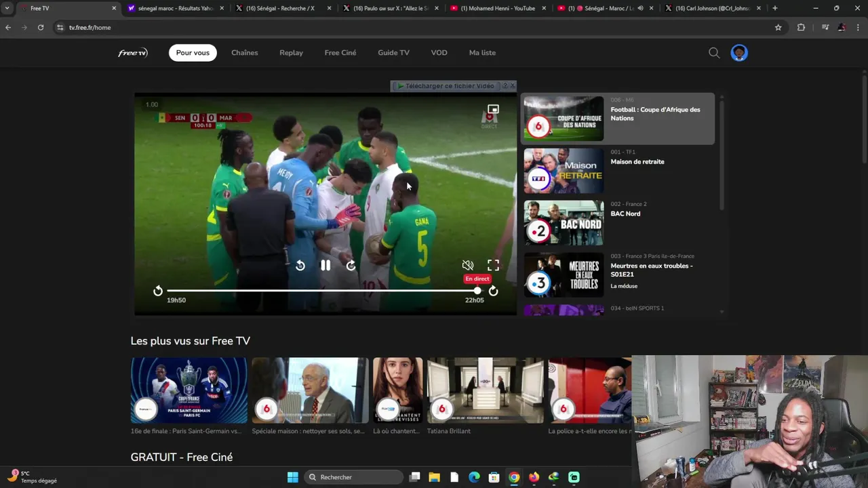This screenshot has height=488, width=868.
Task: Open the browser extensions puzzle icon
Action: click(801, 28)
